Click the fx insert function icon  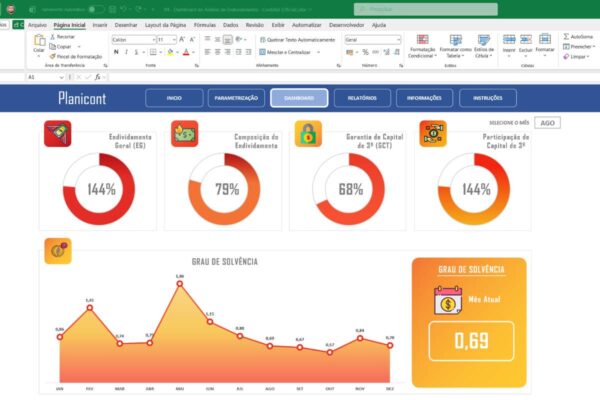tap(98, 77)
